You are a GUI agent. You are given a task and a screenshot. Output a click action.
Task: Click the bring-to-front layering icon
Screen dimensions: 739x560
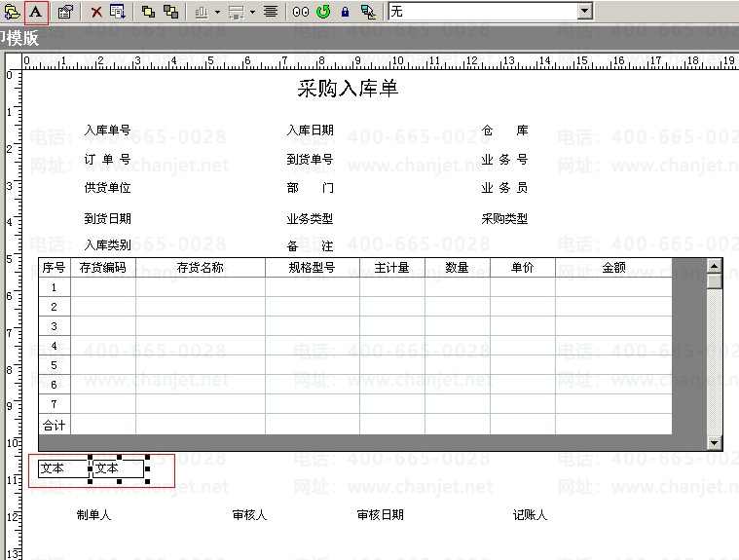pos(148,12)
